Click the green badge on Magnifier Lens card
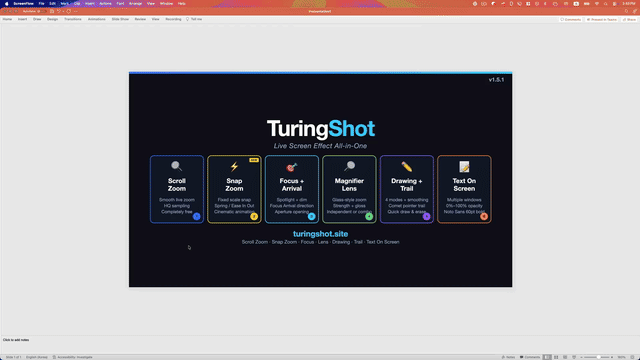 click(x=369, y=216)
